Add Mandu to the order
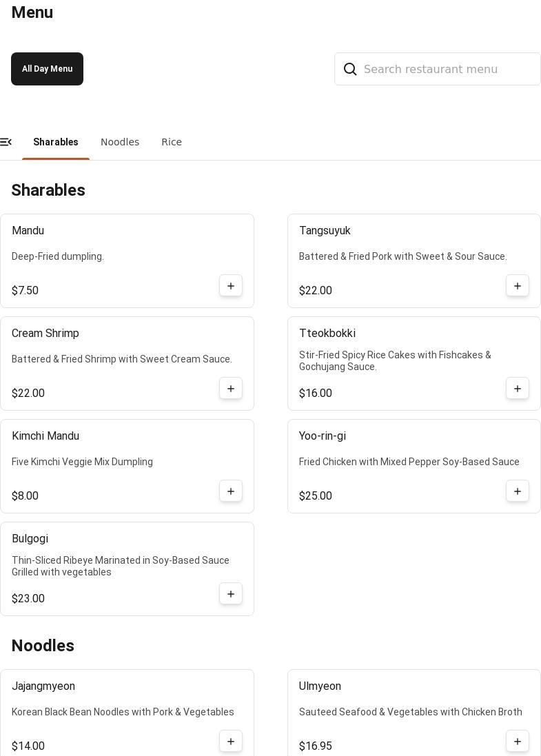Screen dimensions: 541x756 [x=231, y=286]
